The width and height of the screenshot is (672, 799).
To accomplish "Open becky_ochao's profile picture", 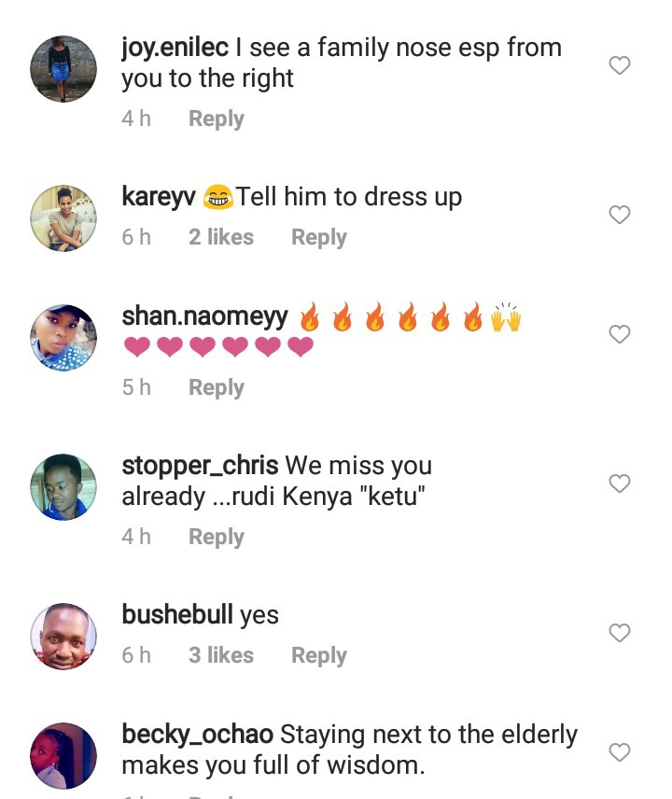I will 63,756.
